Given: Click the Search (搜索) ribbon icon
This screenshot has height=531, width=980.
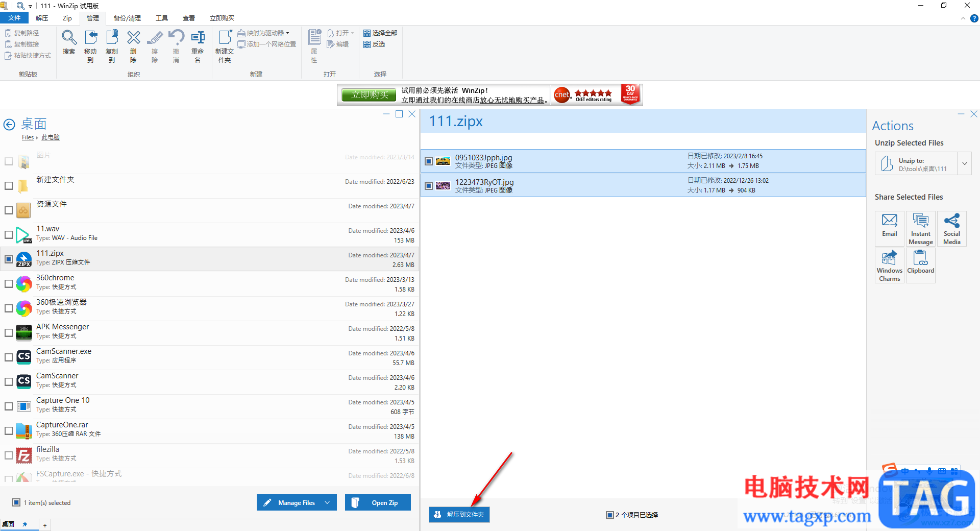Looking at the screenshot, I should [x=69, y=42].
